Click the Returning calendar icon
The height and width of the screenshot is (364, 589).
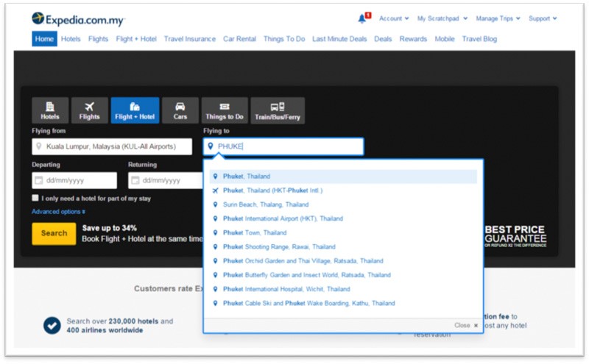pyautogui.click(x=135, y=180)
